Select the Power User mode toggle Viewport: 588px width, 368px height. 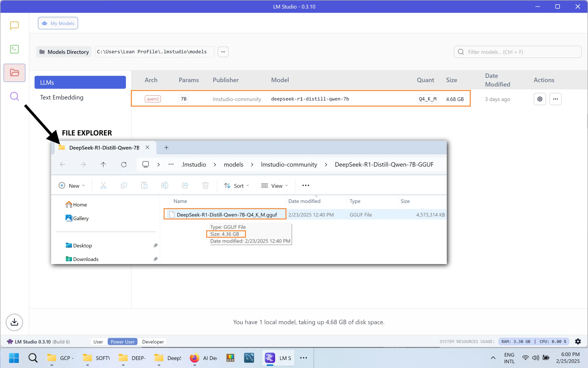tap(122, 342)
